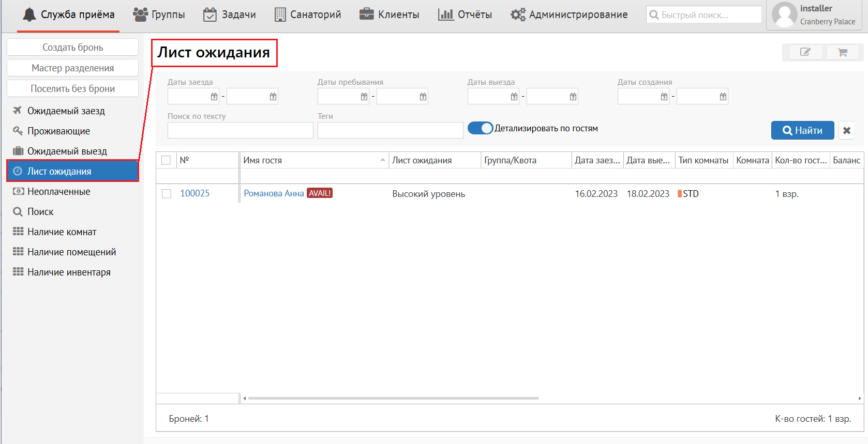This screenshot has width=868, height=444.
Task: Click the edit pencil icon at top right
Action: click(x=805, y=52)
